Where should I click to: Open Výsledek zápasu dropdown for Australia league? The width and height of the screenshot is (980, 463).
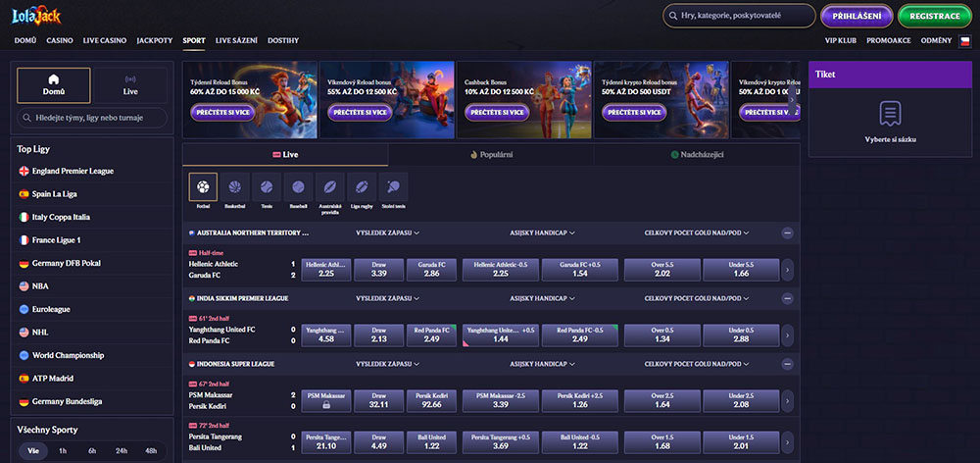point(387,232)
